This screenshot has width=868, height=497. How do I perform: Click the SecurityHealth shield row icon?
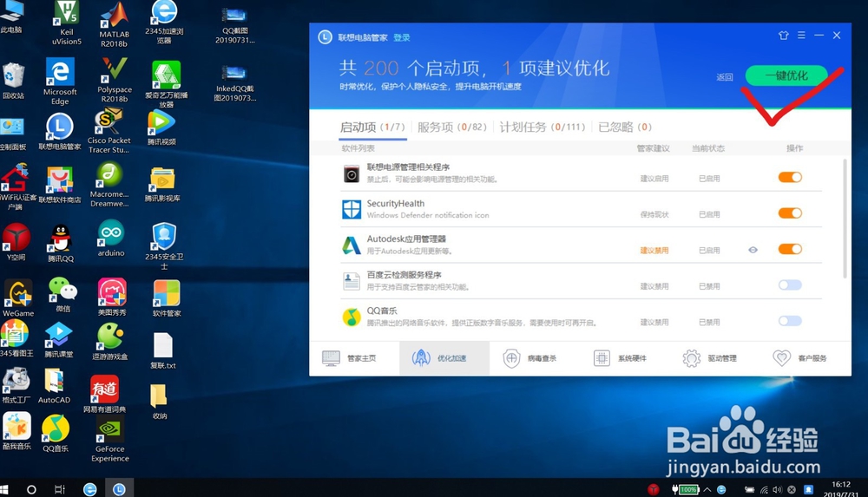(352, 210)
